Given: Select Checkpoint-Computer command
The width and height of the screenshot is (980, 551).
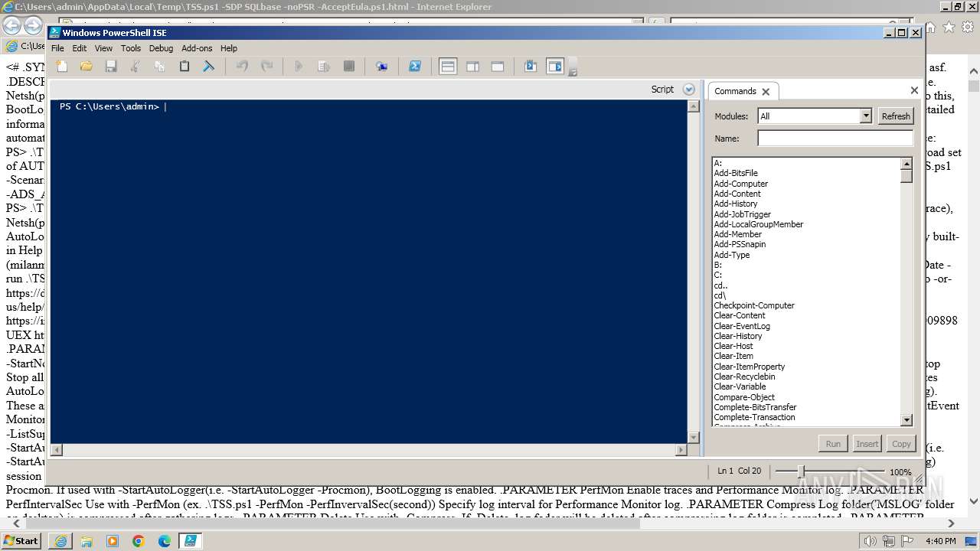Looking at the screenshot, I should pyautogui.click(x=754, y=305).
